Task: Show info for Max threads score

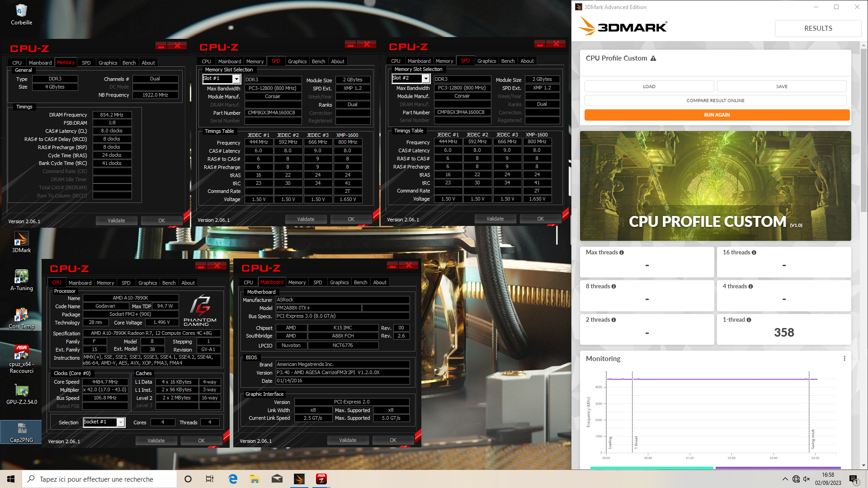Action: 622,253
